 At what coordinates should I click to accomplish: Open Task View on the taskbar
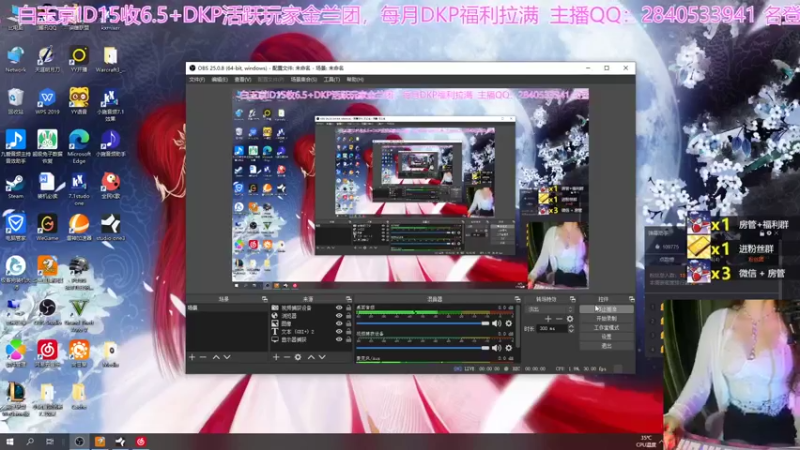49,442
